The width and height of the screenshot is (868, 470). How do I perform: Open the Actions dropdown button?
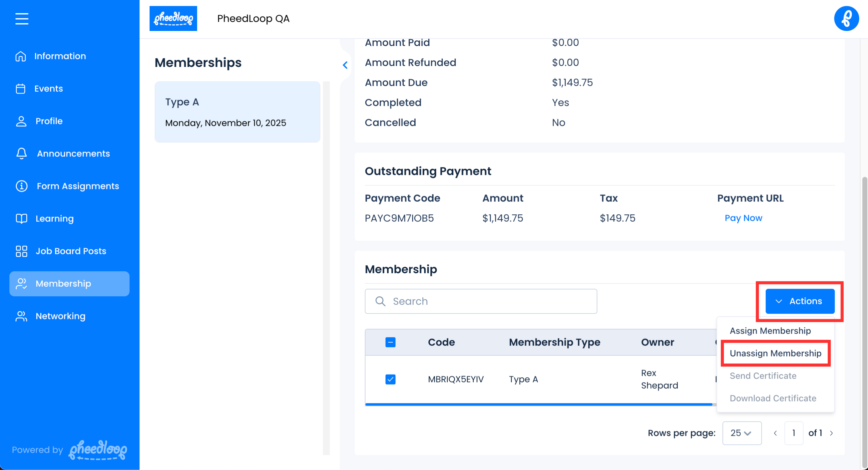tap(800, 301)
